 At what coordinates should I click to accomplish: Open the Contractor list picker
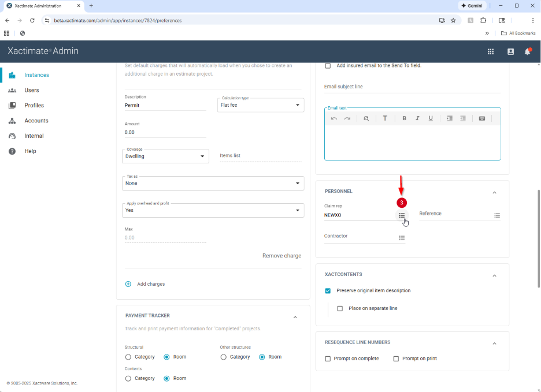pyautogui.click(x=402, y=238)
